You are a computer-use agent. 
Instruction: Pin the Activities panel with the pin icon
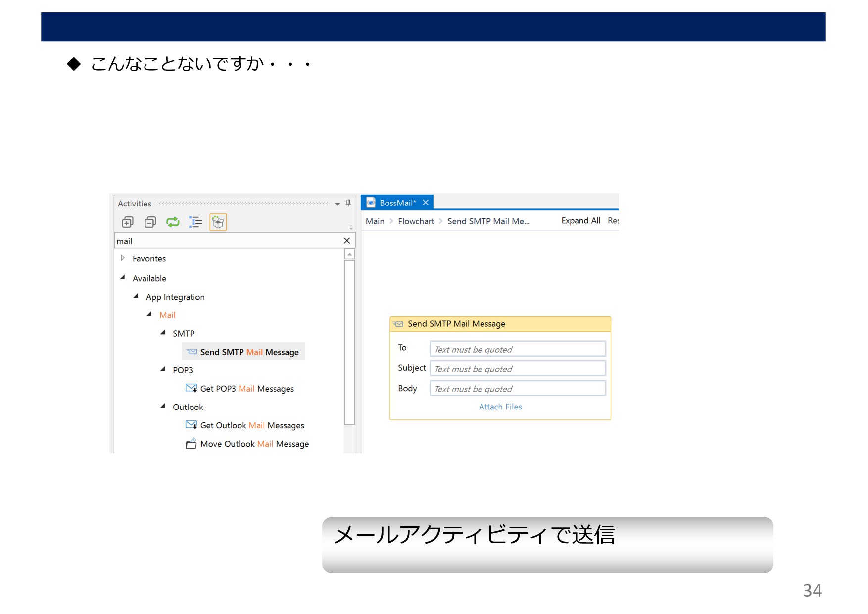pyautogui.click(x=348, y=203)
